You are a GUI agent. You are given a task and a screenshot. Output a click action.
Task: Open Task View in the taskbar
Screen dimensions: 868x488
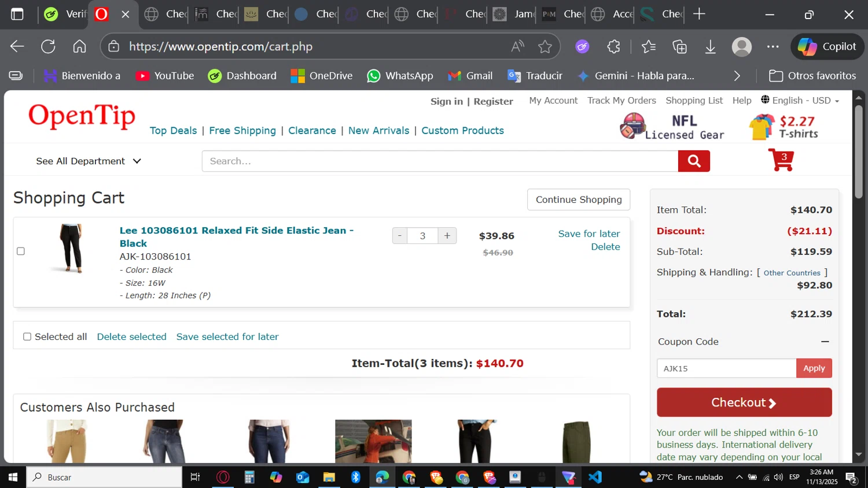[x=195, y=477]
